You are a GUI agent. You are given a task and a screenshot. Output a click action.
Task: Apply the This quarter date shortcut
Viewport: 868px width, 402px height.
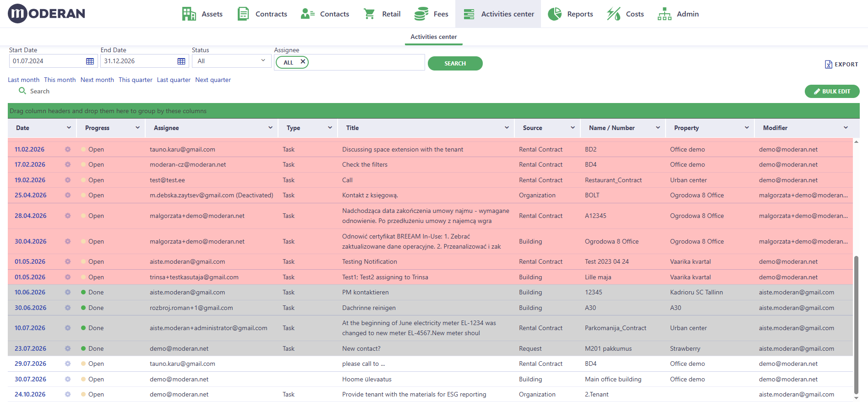click(136, 80)
